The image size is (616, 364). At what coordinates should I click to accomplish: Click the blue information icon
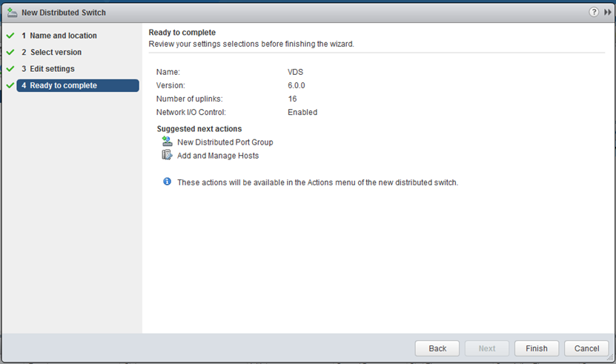[167, 182]
